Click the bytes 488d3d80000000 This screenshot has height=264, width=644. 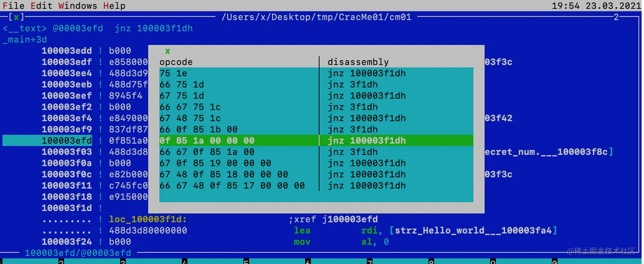148,230
